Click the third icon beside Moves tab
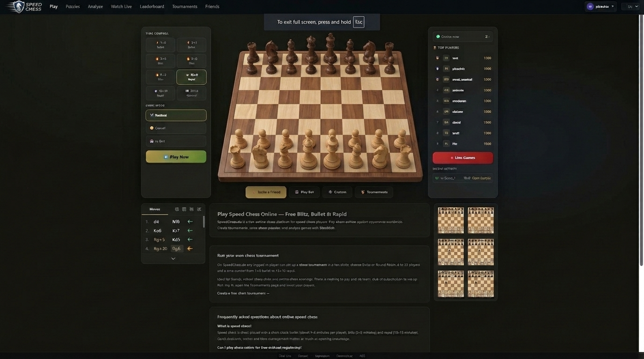The image size is (644, 359). pos(191,209)
